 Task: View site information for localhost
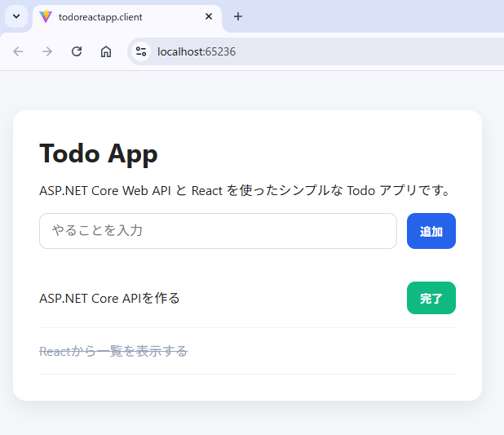point(141,51)
